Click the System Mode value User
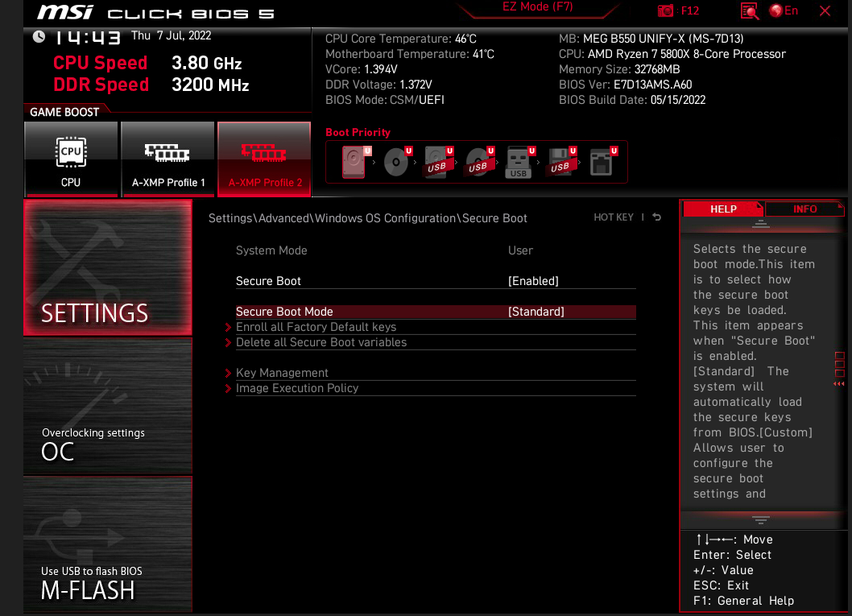This screenshot has width=852, height=616. click(x=520, y=250)
